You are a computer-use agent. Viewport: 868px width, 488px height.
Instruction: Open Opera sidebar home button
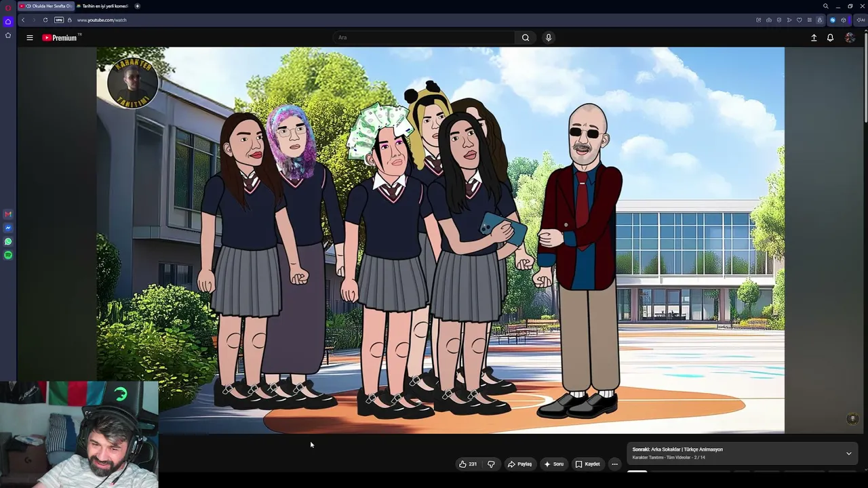coord(8,22)
